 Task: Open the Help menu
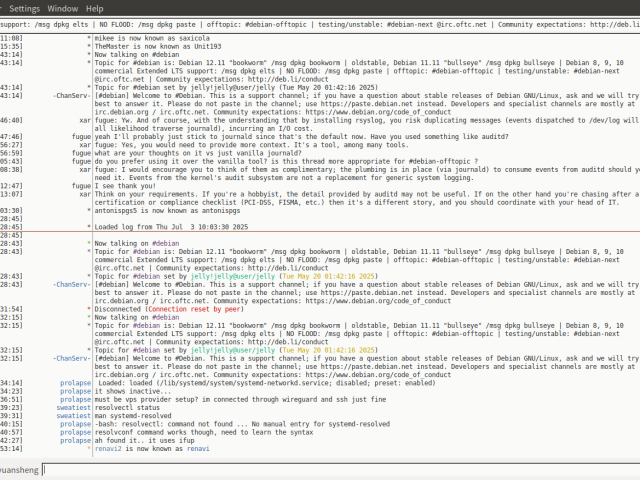[x=94, y=9]
